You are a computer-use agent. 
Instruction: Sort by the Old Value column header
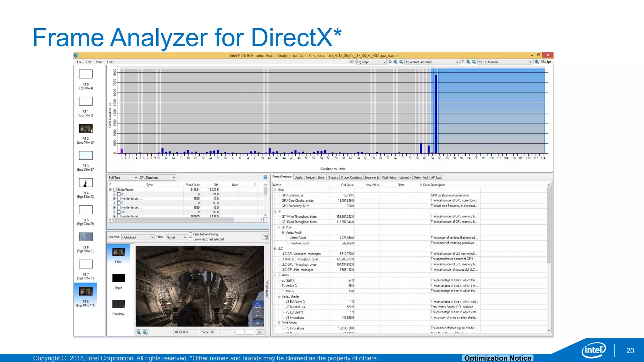click(x=347, y=185)
